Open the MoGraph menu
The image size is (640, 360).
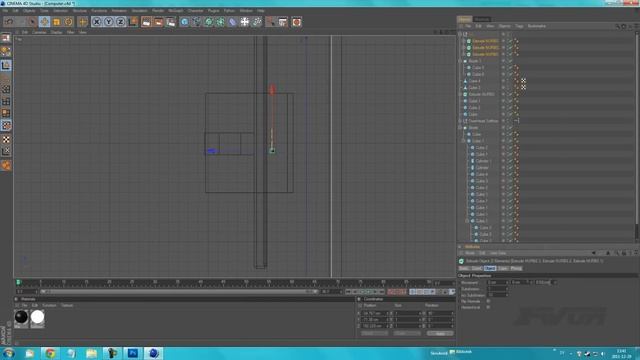click(176, 11)
